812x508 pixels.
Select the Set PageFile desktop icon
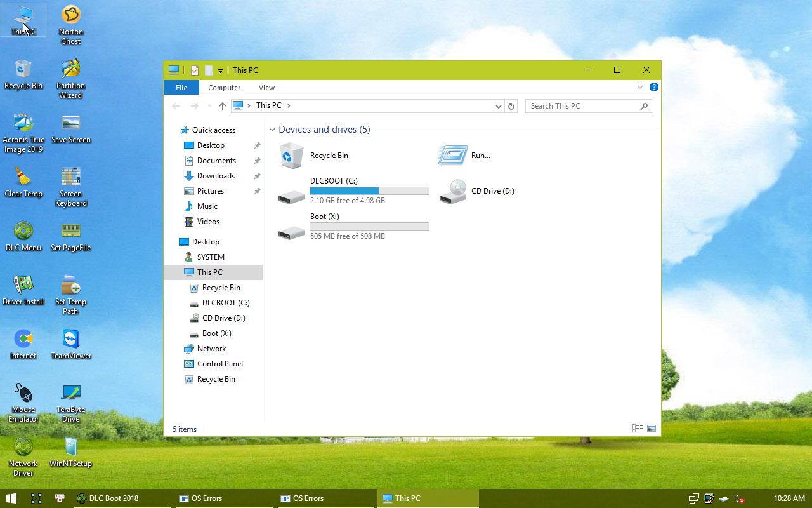[71, 237]
